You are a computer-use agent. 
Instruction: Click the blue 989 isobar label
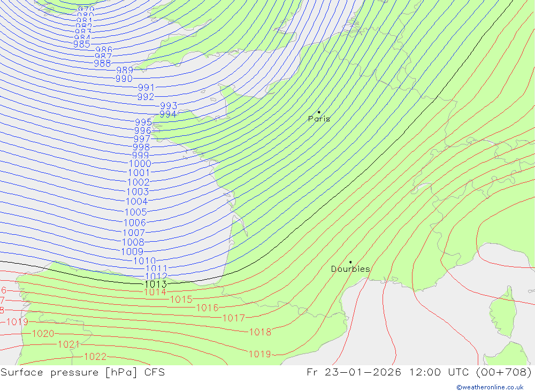tap(125, 70)
